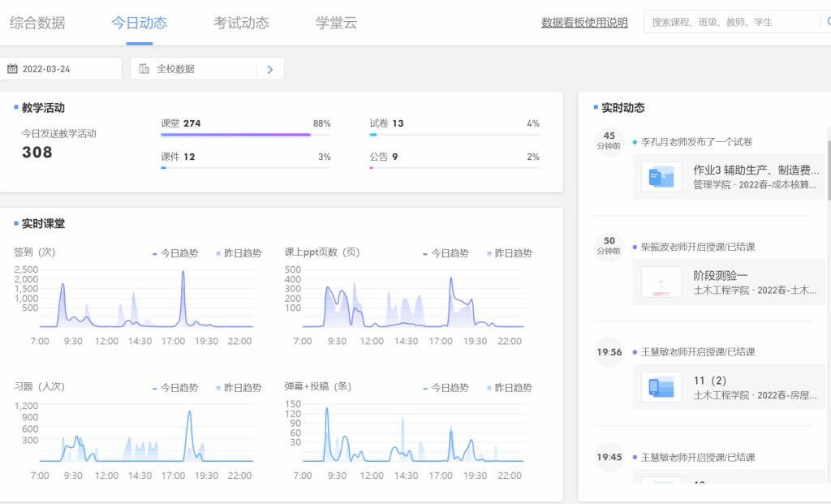This screenshot has width=831, height=504.
Task: Click the building icon beside 全校数据
Action: [x=144, y=69]
